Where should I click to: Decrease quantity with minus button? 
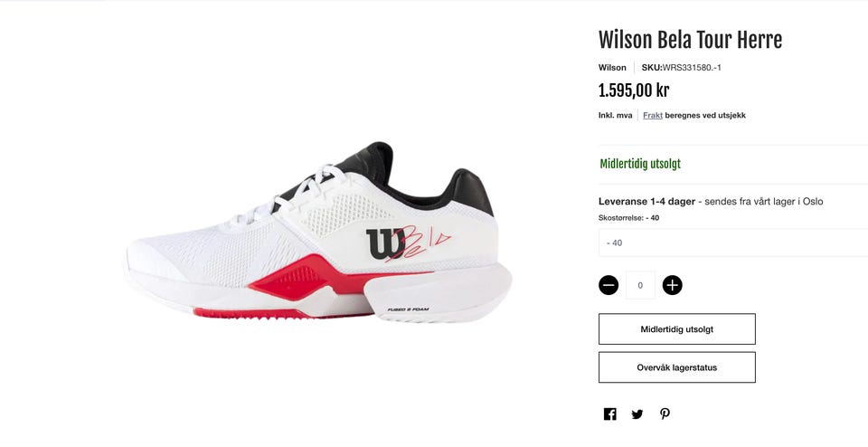pos(609,285)
